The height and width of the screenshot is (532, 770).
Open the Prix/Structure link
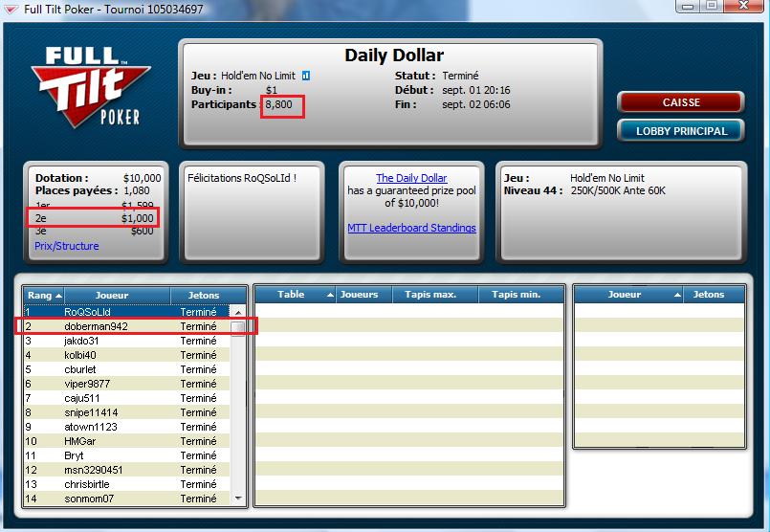(66, 246)
